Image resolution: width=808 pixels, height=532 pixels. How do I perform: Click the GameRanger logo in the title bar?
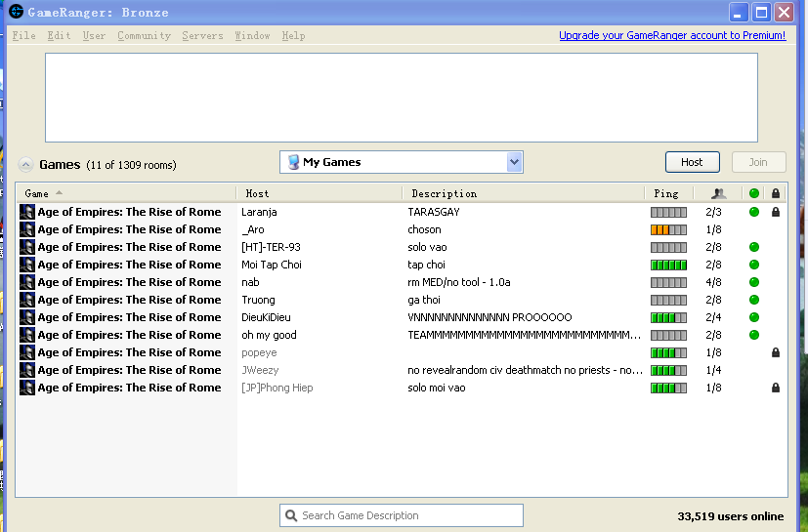pyautogui.click(x=16, y=12)
